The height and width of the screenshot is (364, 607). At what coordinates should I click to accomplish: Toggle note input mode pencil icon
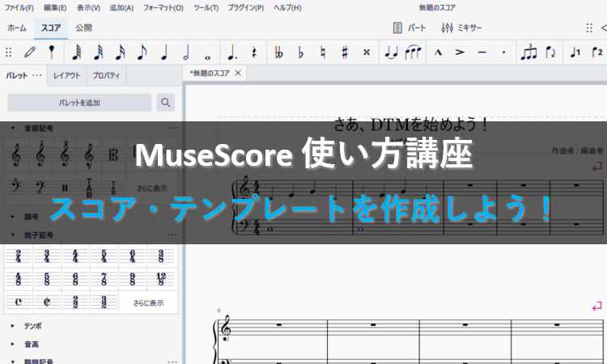[x=30, y=53]
